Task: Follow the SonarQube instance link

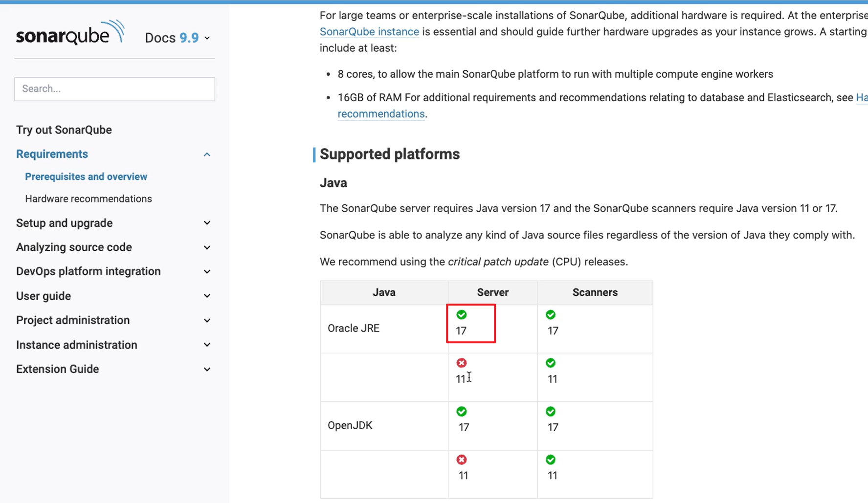Action: [369, 32]
